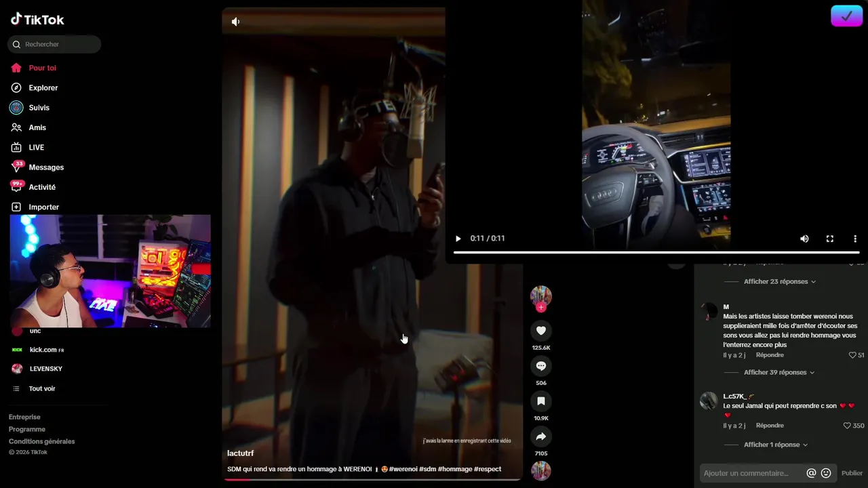Click the people icon beside Amis

click(16, 127)
